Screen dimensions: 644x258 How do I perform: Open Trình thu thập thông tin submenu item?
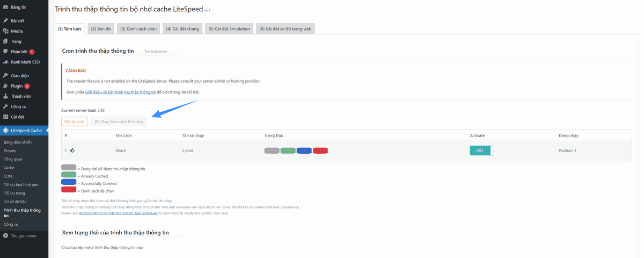[x=22, y=212]
